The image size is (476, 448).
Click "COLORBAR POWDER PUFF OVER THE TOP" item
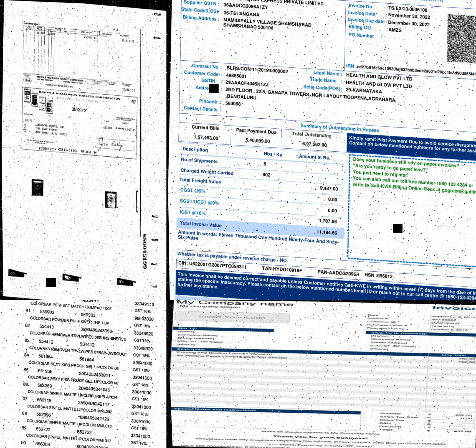pos(70,321)
